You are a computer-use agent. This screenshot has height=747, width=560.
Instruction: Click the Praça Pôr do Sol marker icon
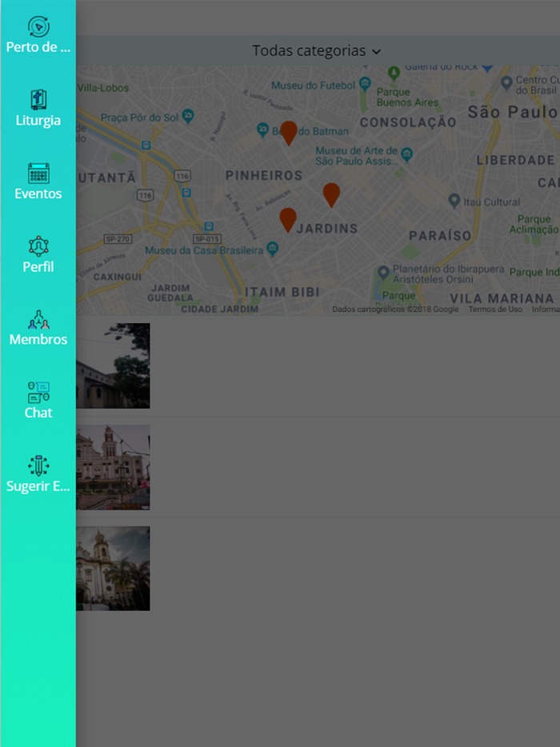[188, 116]
